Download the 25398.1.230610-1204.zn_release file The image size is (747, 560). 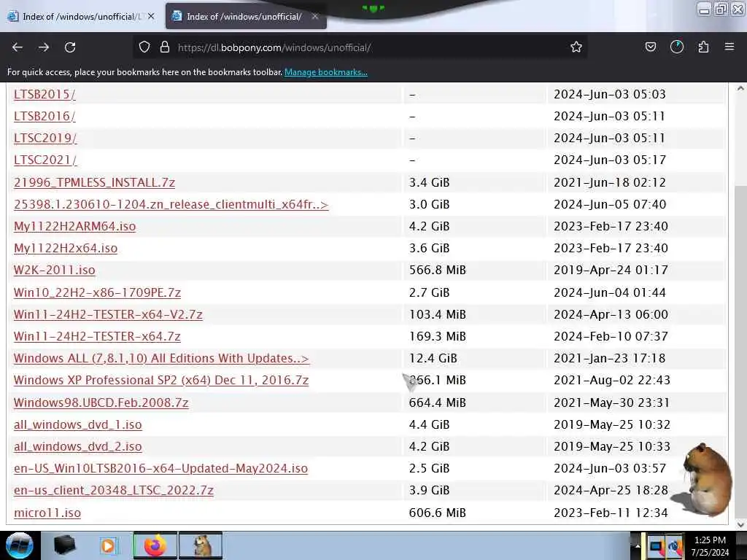171,204
